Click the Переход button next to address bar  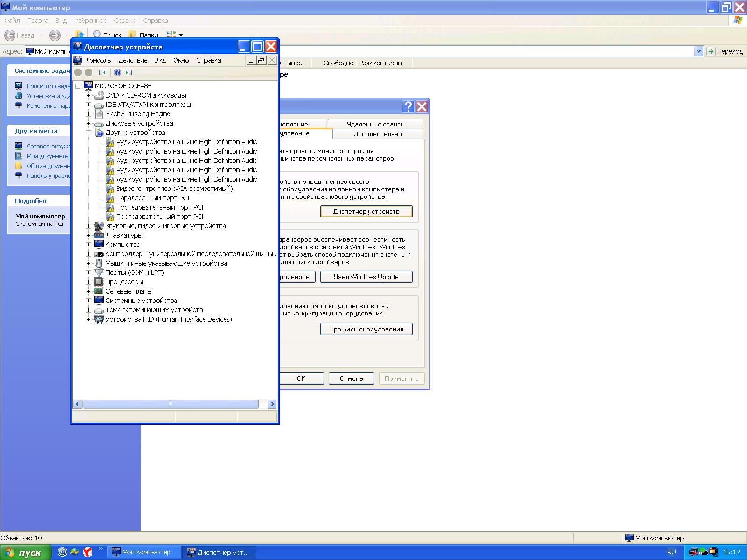pos(725,51)
